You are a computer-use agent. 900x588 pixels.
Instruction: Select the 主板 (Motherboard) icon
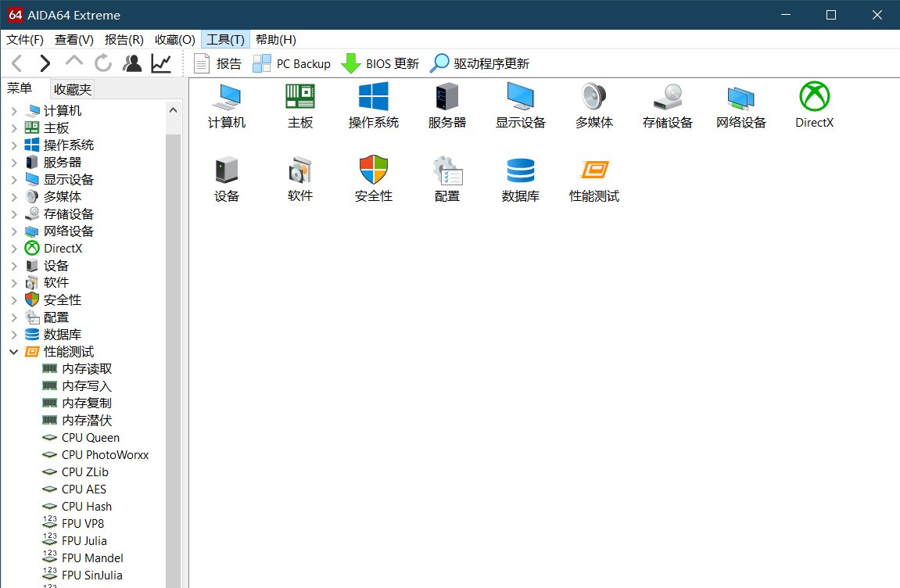[x=299, y=106]
